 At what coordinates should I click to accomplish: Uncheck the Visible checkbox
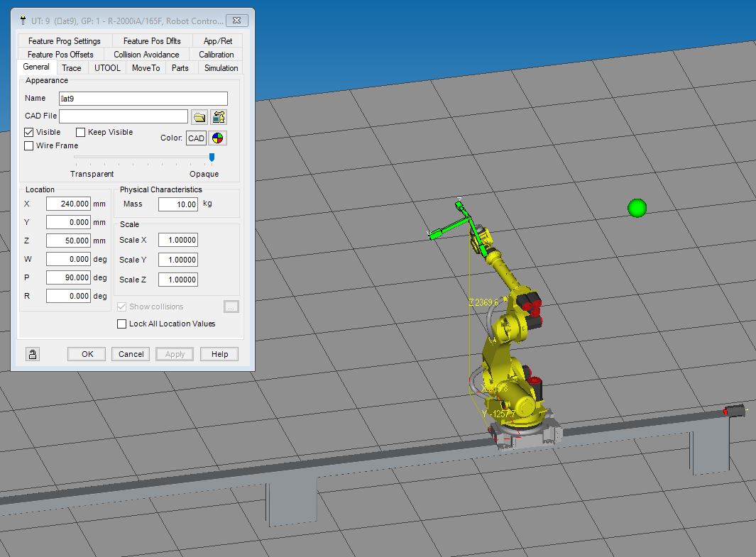coord(29,133)
